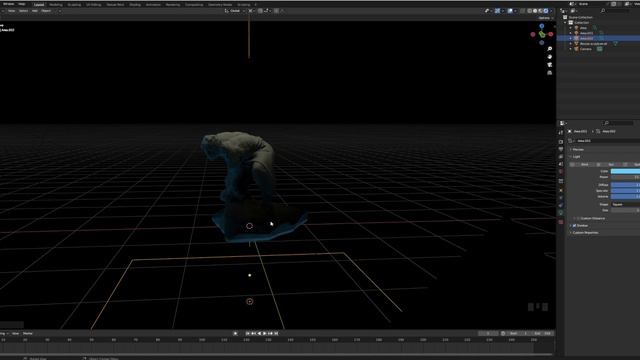Open the Object menu in viewport header
The image size is (640, 360).
pyautogui.click(x=46, y=11)
